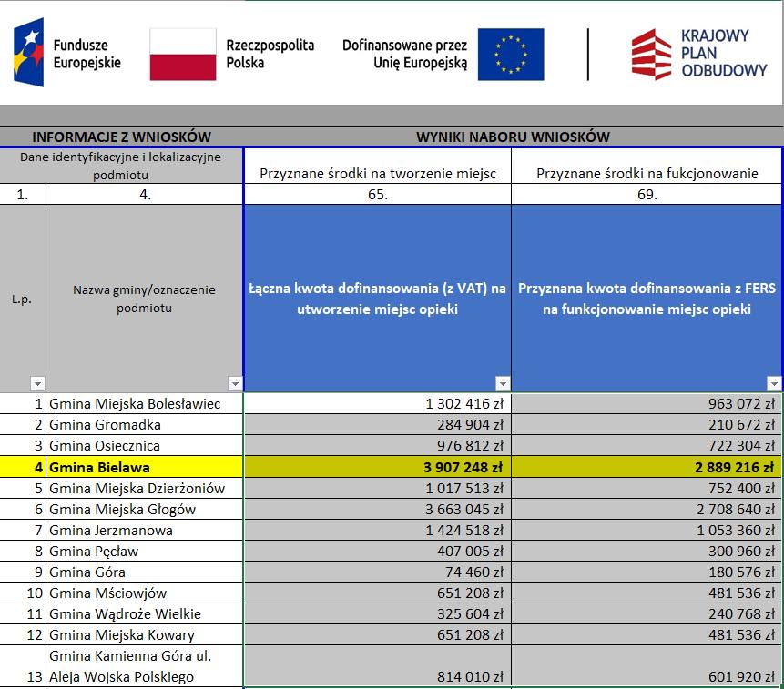Select the WYNIKI NABORU WNIOSKÓW header cell
The image size is (784, 689).
[x=513, y=137]
